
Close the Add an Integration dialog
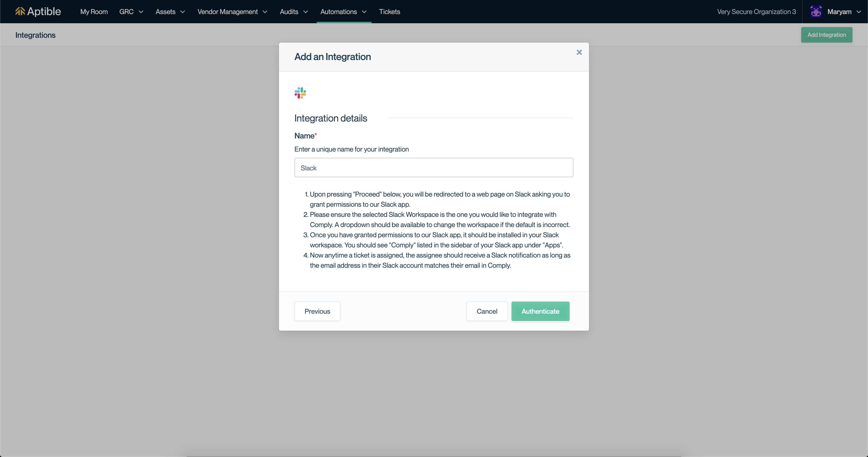579,52
